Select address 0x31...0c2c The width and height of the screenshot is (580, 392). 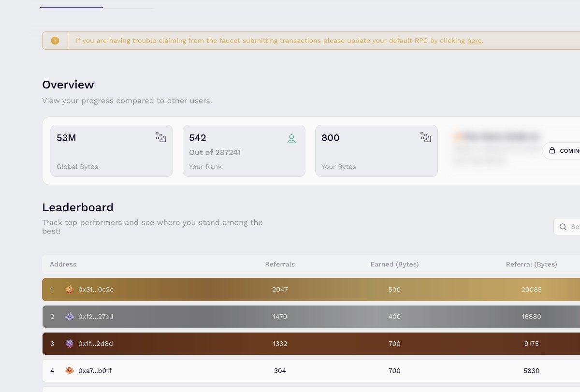click(x=96, y=290)
